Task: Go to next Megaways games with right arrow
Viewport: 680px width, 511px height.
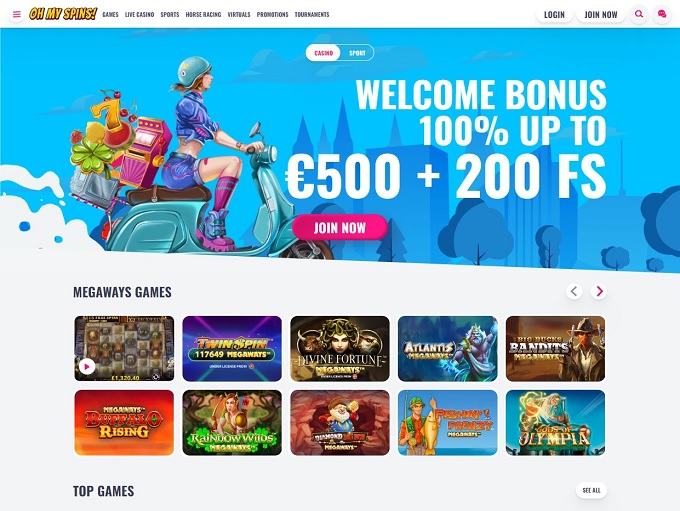Action: [599, 291]
